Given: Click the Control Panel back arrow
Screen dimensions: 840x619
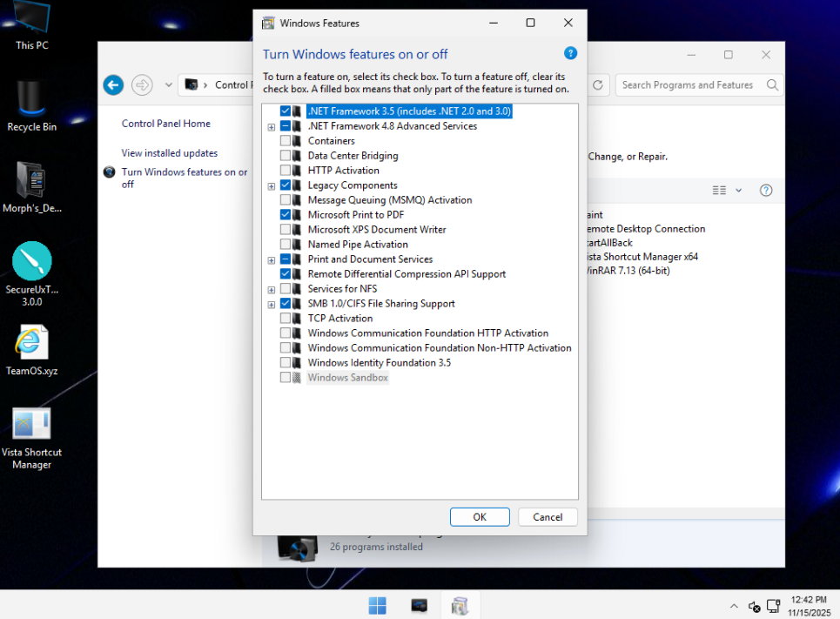Looking at the screenshot, I should tap(113, 84).
